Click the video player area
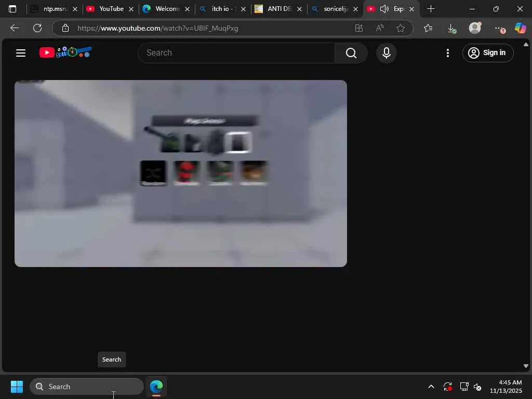The width and height of the screenshot is (532, 399). tap(180, 174)
